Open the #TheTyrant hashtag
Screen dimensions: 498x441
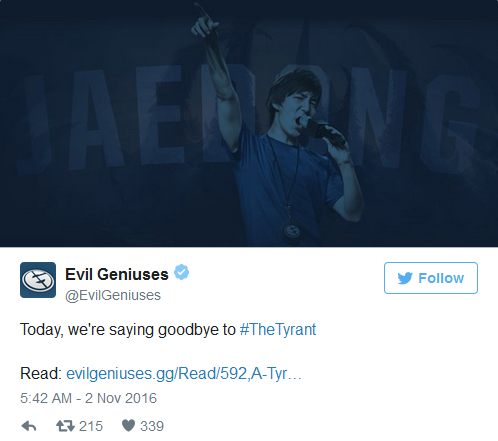278,330
